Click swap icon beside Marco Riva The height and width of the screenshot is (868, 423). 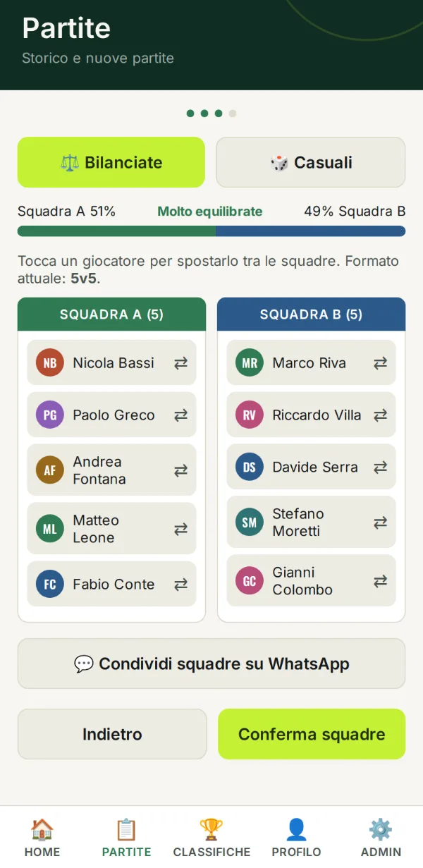381,363
